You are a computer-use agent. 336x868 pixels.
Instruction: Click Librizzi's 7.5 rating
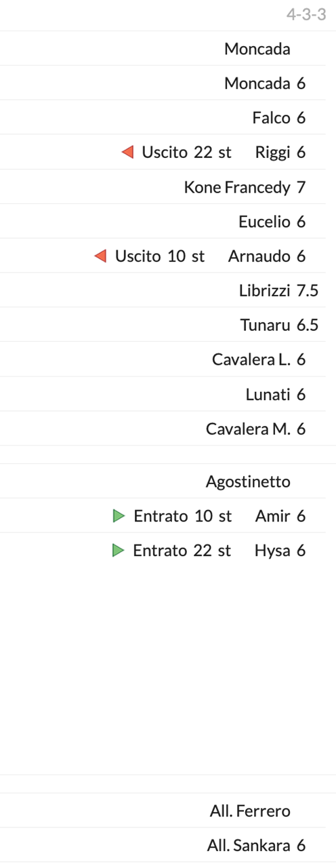pos(308,291)
